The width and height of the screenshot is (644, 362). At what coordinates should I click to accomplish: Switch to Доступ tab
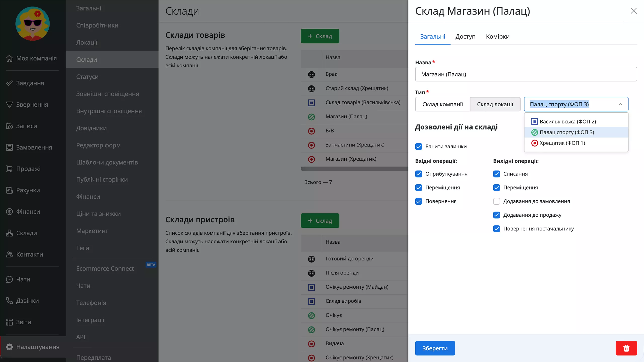[x=465, y=37]
